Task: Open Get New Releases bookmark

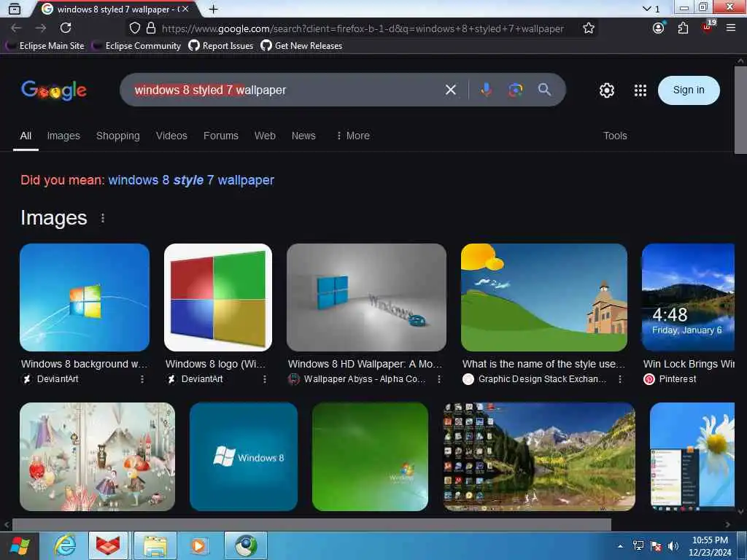Action: pyautogui.click(x=301, y=46)
